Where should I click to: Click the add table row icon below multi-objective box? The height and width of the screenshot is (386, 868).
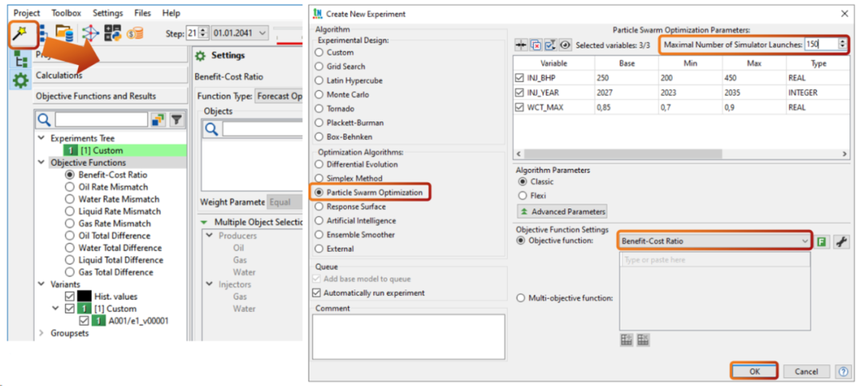(x=626, y=340)
